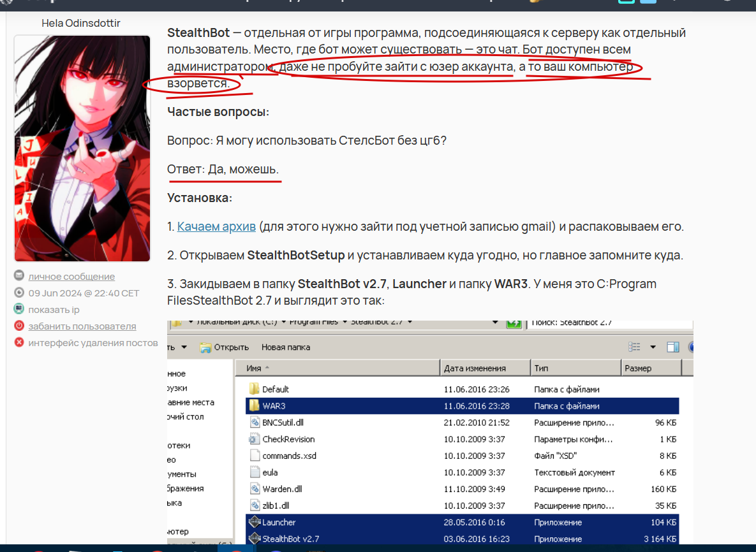This screenshot has height=552, width=756.
Task: Open 'интерфейс удаления постов'
Action: coord(93,343)
